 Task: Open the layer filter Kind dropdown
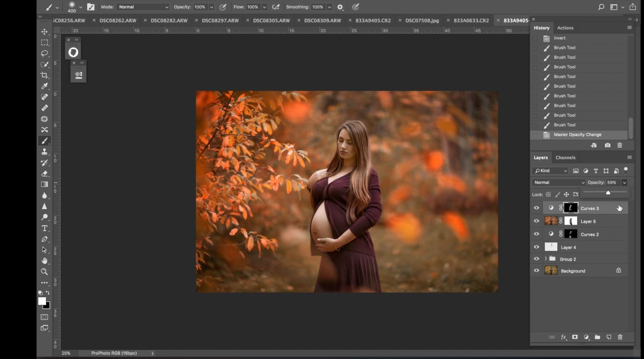[550, 171]
